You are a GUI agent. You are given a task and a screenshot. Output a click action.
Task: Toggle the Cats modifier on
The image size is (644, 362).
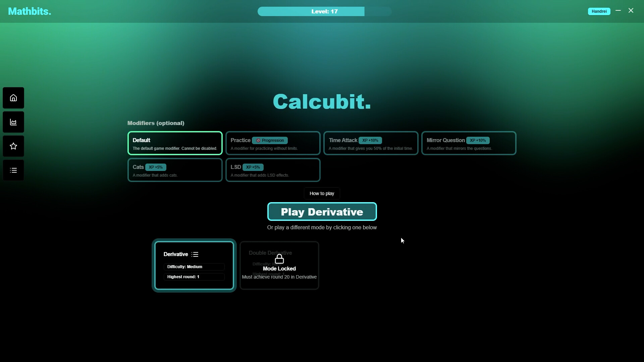pyautogui.click(x=174, y=170)
